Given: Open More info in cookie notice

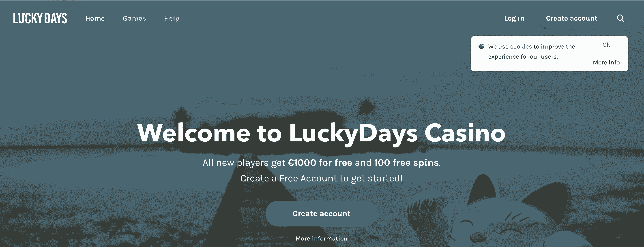Looking at the screenshot, I should point(606,62).
